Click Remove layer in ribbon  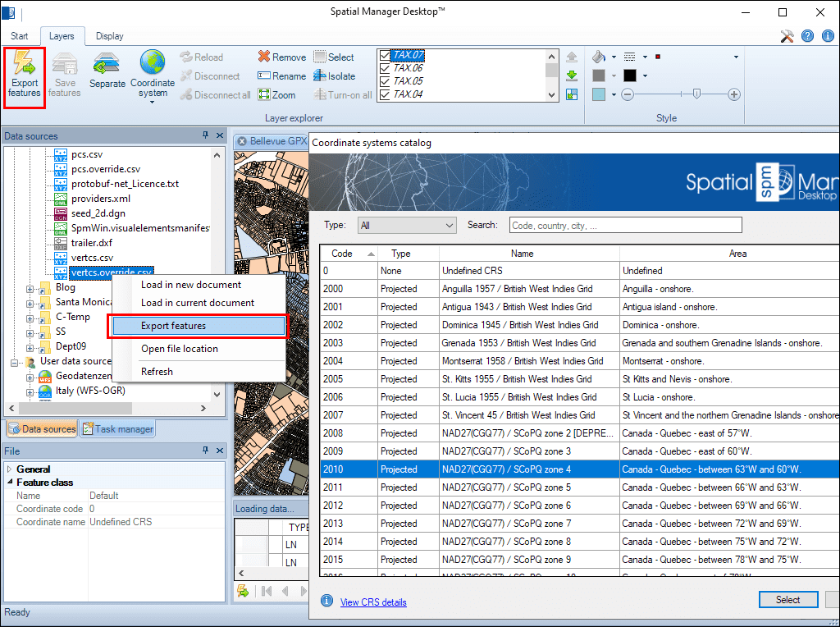(282, 57)
